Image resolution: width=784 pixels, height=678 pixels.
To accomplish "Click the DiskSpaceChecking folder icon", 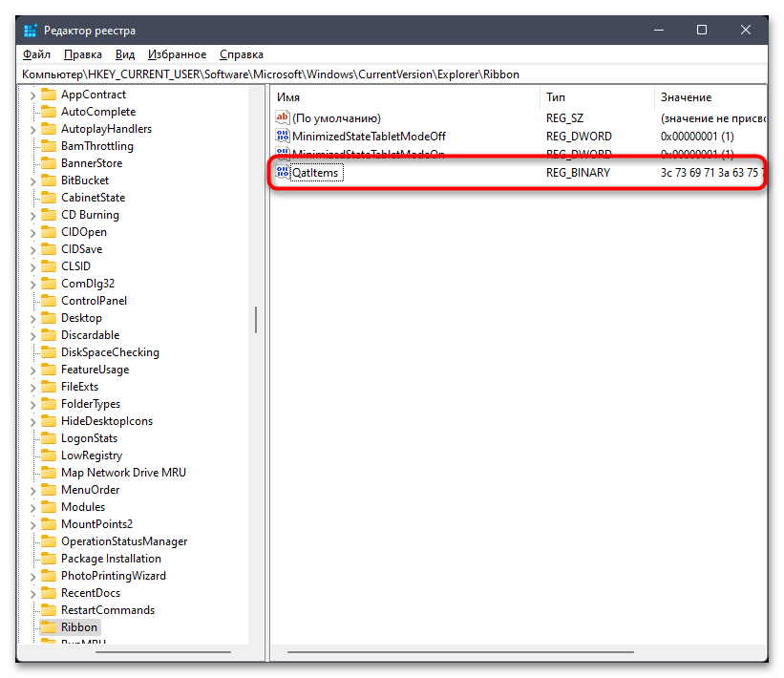I will click(49, 352).
